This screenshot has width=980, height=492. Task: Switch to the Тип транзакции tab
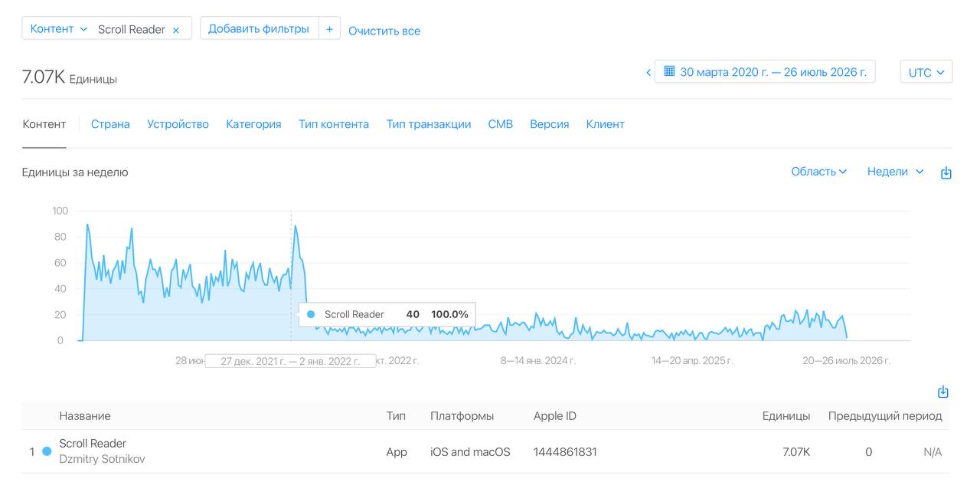429,123
